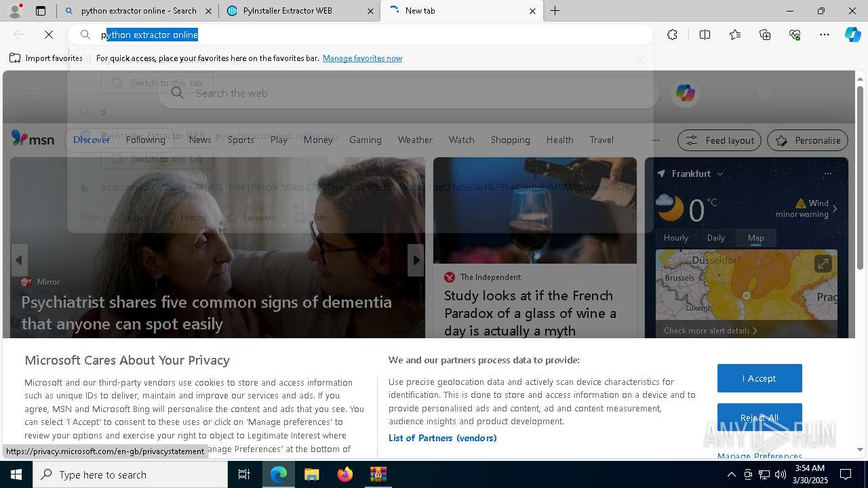Expand the weather map to fullscreen
The width and height of the screenshot is (868, 488).
click(823, 264)
